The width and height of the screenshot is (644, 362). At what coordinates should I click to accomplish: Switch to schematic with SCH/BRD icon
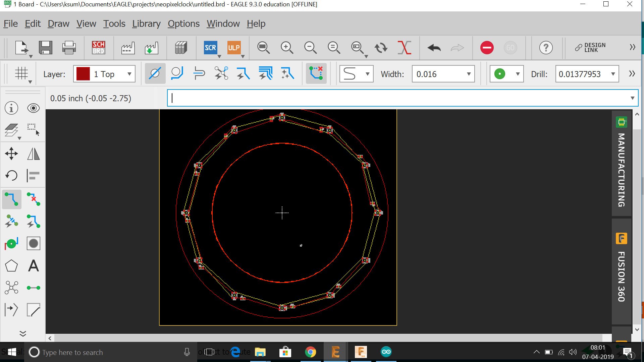(x=98, y=48)
